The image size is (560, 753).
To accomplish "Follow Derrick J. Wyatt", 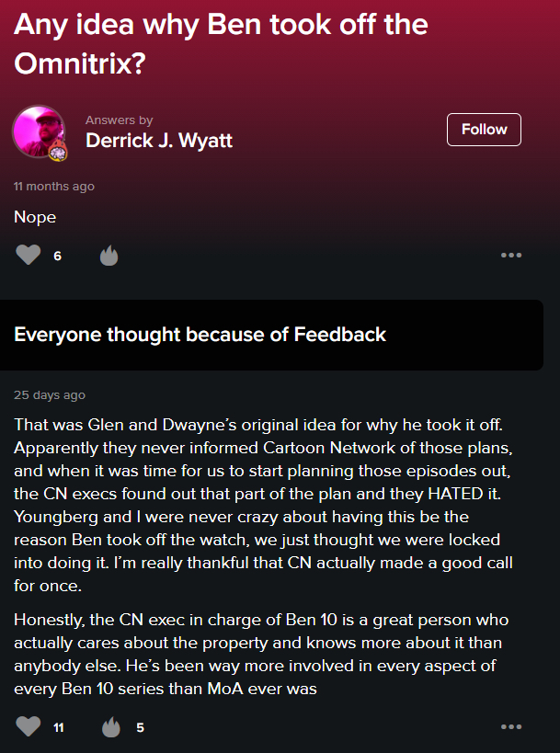I will (484, 130).
